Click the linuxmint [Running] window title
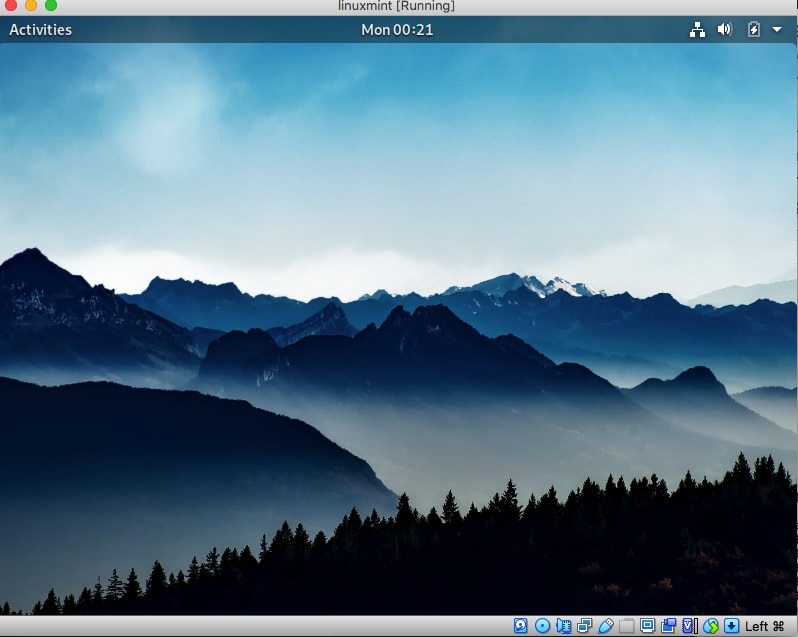Image resolution: width=798 pixels, height=637 pixels. click(396, 6)
